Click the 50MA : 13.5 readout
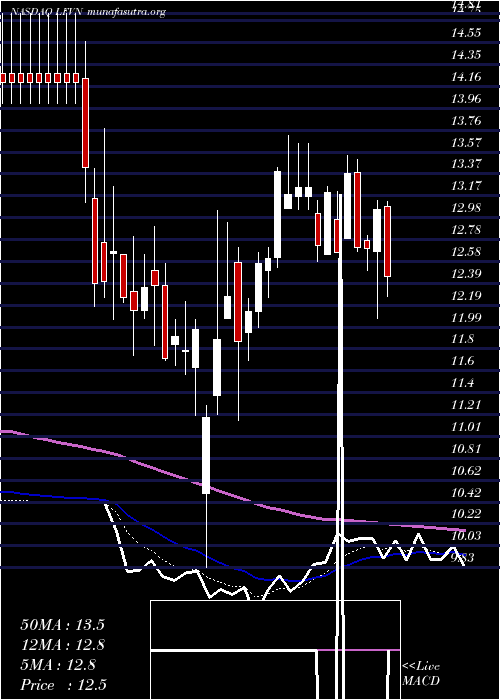The height and width of the screenshot is (700, 500). pos(62,625)
